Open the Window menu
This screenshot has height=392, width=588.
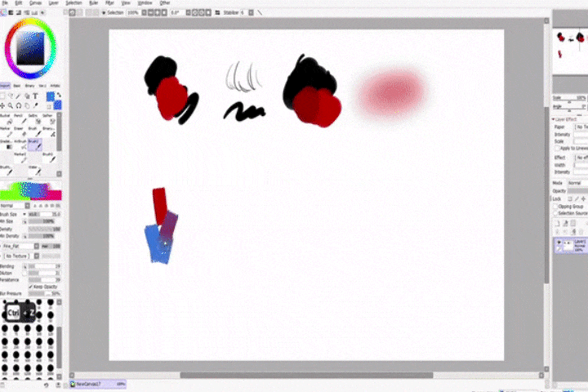point(145,2)
